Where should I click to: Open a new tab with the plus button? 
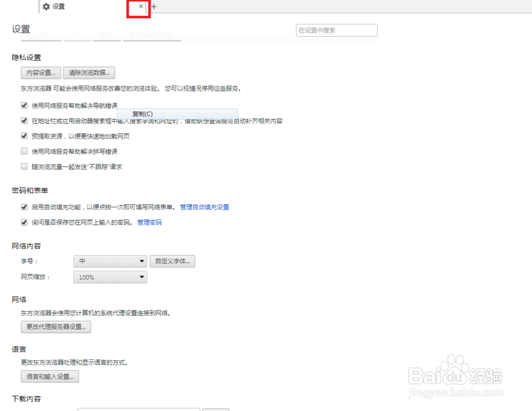pos(153,7)
